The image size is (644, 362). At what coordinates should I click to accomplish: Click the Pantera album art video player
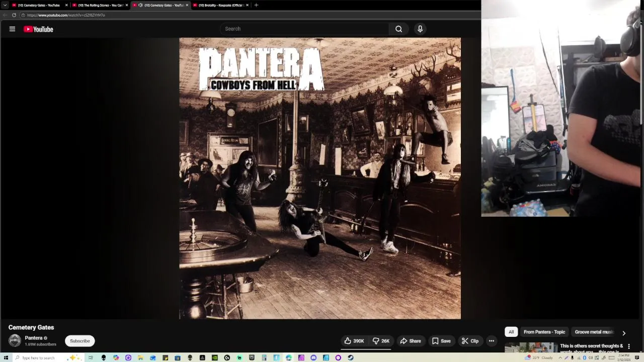(x=320, y=178)
